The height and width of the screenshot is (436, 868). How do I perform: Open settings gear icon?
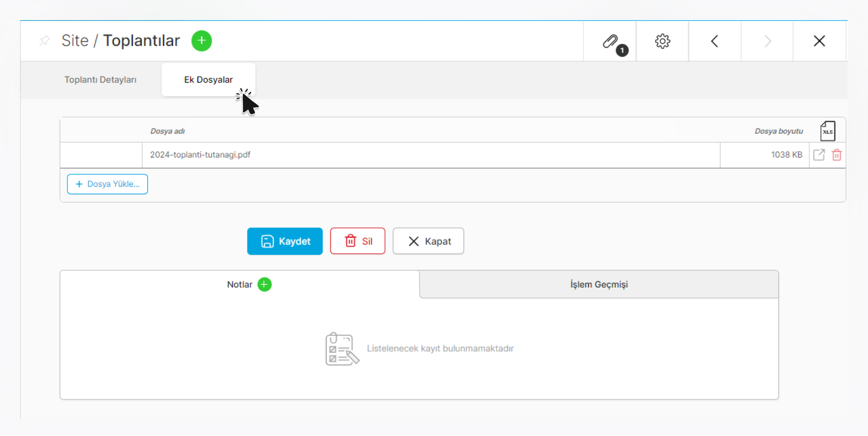(662, 41)
